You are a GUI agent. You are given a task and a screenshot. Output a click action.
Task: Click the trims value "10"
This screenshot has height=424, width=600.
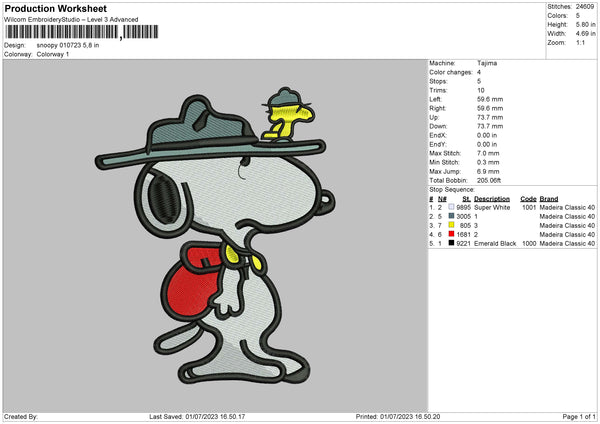point(481,90)
